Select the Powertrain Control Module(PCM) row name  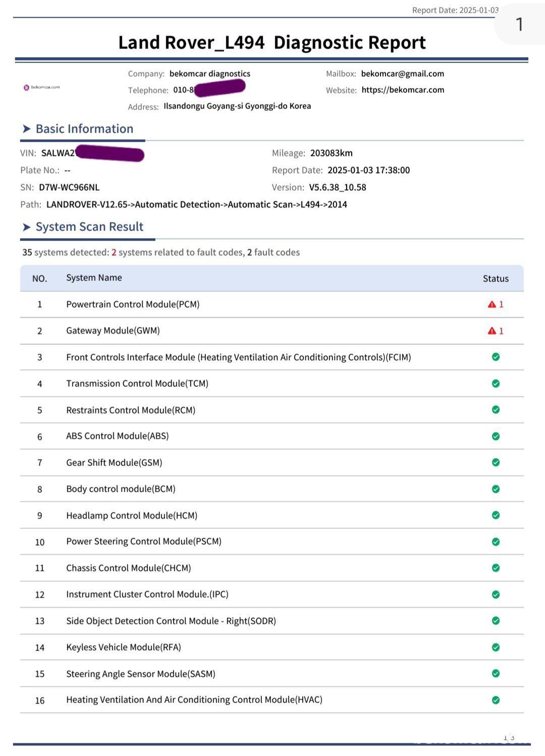(133, 304)
